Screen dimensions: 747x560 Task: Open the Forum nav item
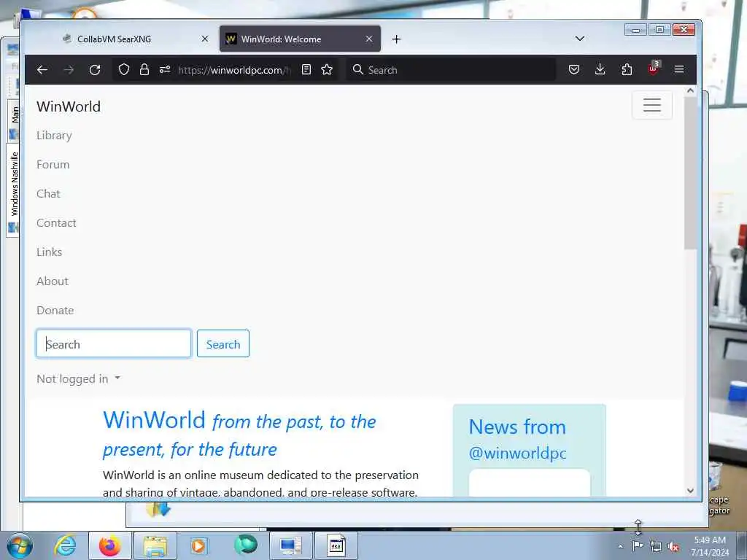(x=53, y=165)
